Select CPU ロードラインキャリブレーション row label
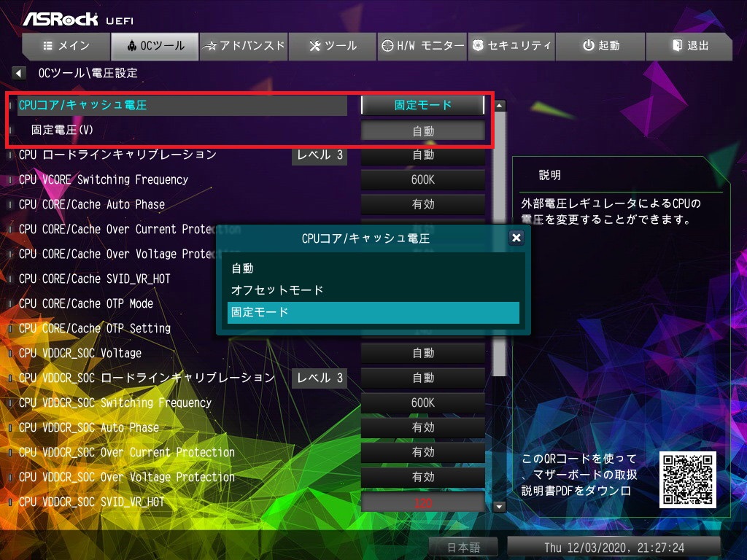This screenshot has height=560, width=747. (x=117, y=155)
